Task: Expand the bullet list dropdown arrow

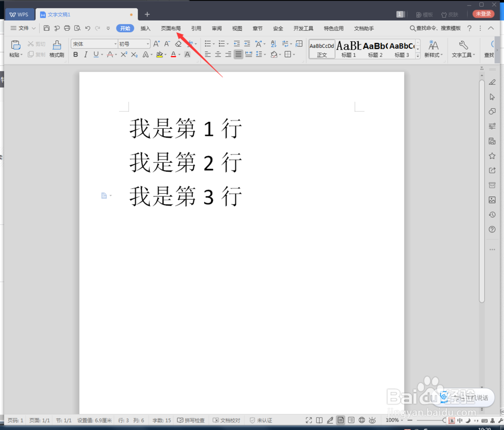Action: (213, 44)
